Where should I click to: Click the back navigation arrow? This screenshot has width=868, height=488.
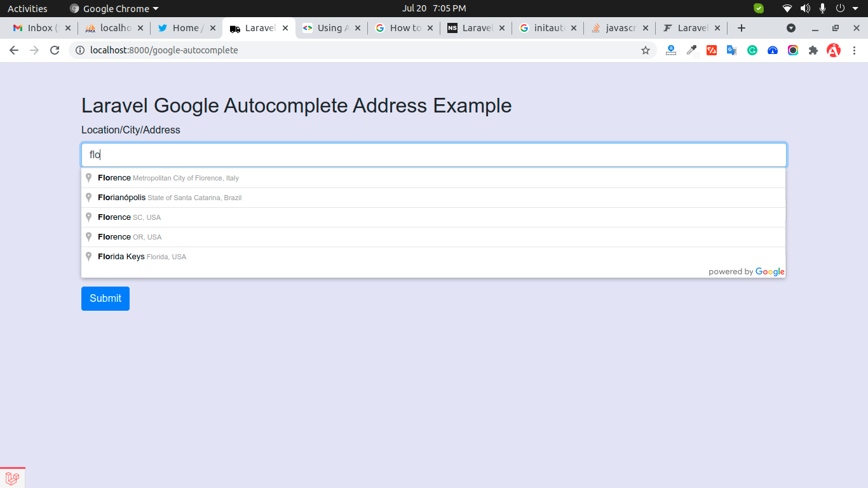[x=14, y=50]
